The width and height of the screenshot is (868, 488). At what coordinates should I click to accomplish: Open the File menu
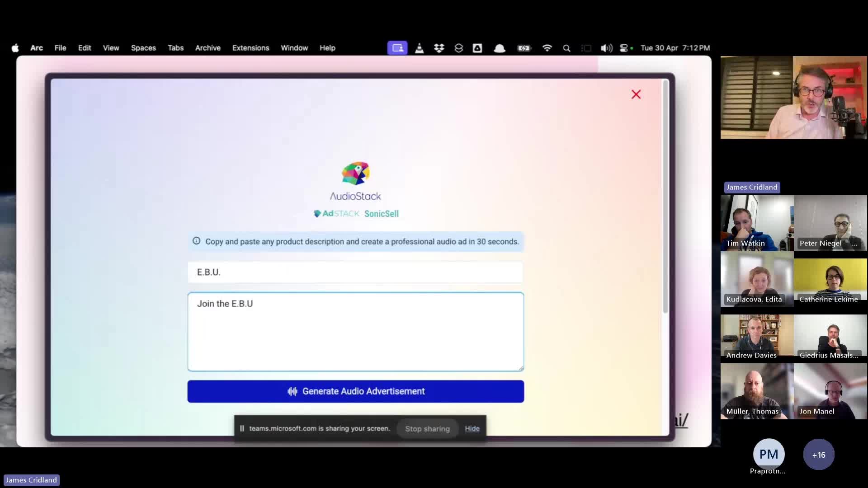60,48
